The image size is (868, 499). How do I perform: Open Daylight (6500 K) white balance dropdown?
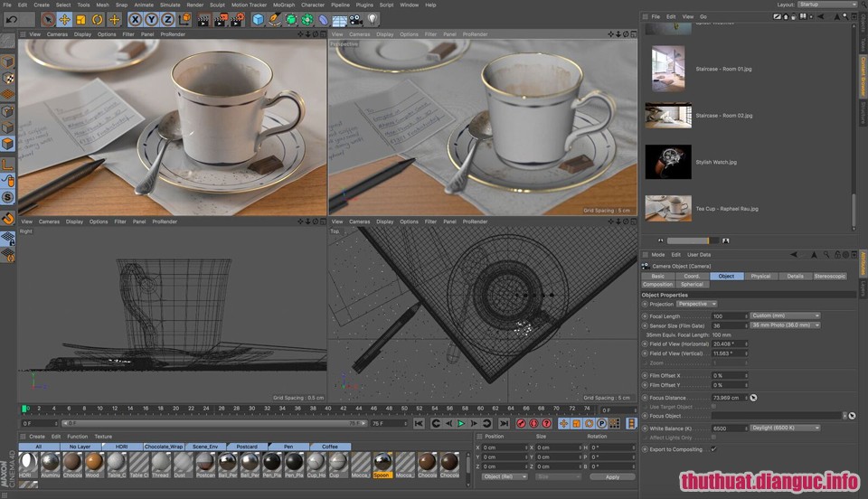click(x=785, y=428)
